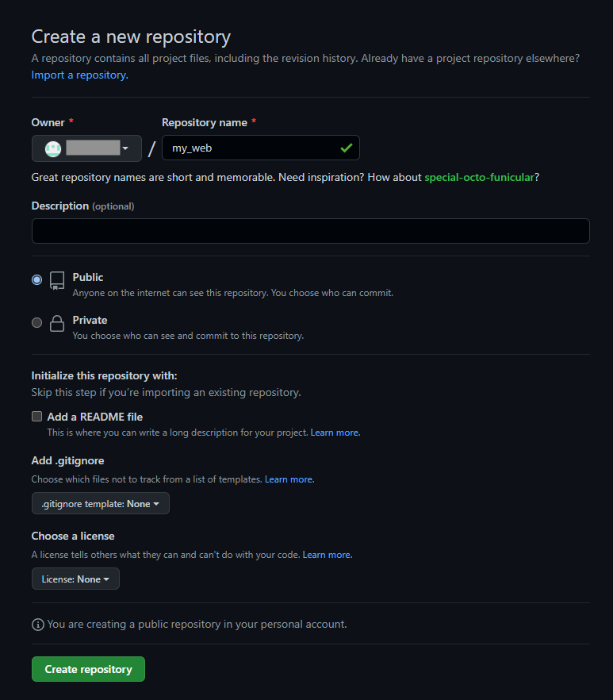Expand the .gitignore template dropdown

[101, 503]
